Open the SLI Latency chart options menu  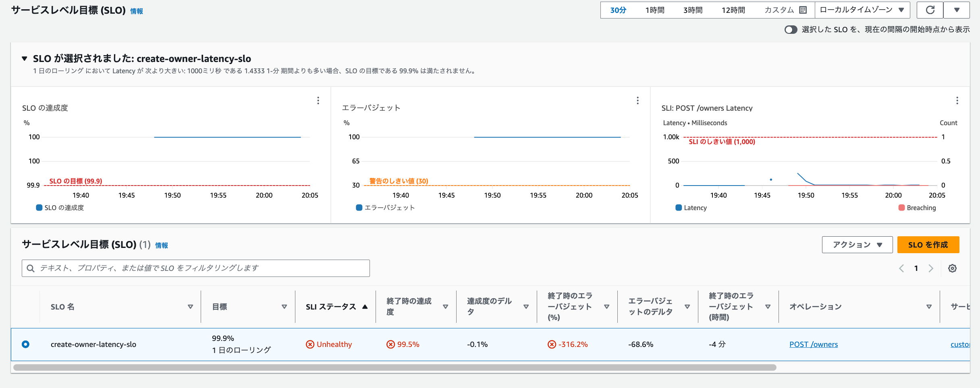(957, 101)
